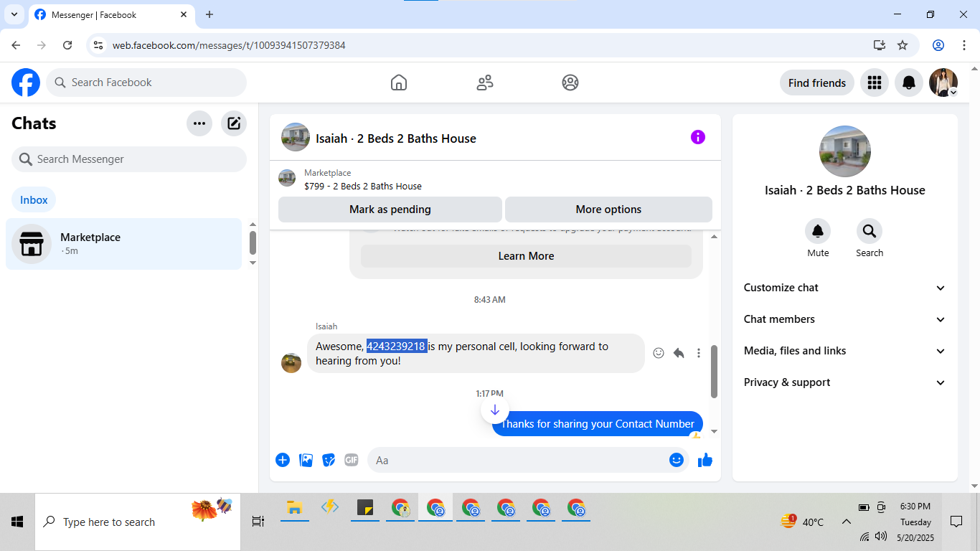
Task: Click Mark as pending button
Action: (390, 209)
